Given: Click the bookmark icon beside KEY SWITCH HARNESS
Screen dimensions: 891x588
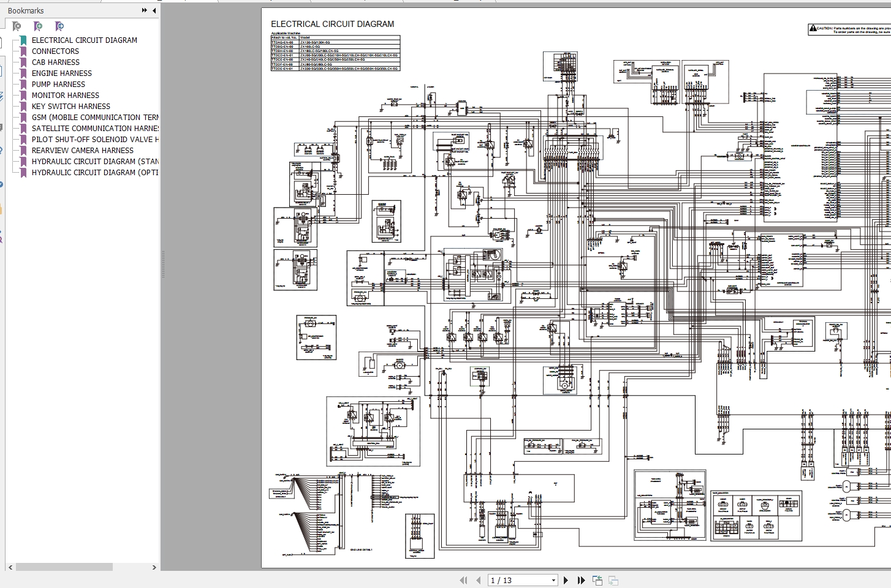Looking at the screenshot, I should [23, 107].
